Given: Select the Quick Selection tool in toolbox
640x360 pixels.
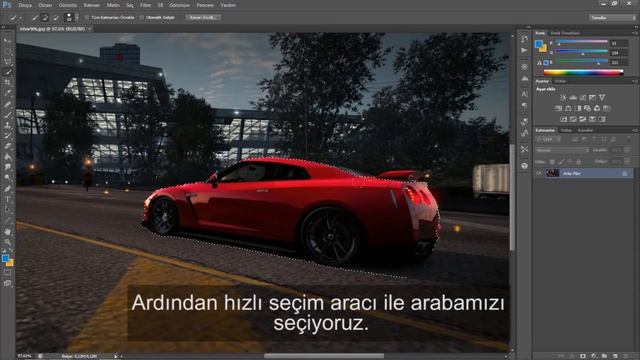Looking at the screenshot, I should coord(7,72).
